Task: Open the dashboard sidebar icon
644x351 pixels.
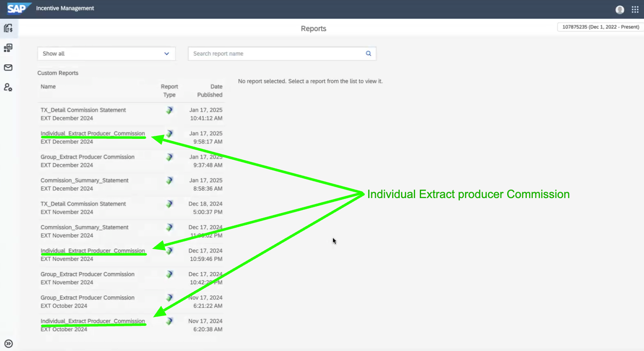Action: tap(8, 48)
